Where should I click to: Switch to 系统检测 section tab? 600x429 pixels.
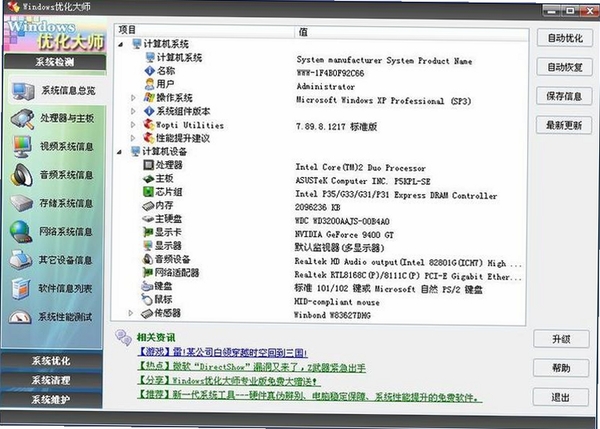(x=55, y=62)
